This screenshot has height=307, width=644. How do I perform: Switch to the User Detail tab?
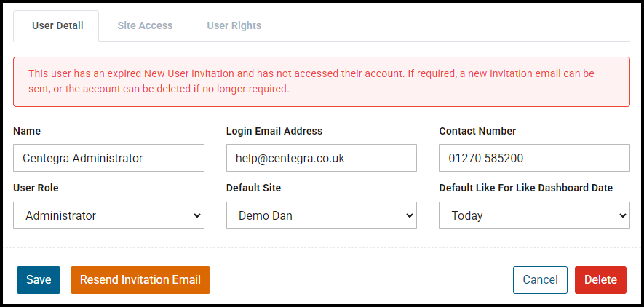point(57,25)
